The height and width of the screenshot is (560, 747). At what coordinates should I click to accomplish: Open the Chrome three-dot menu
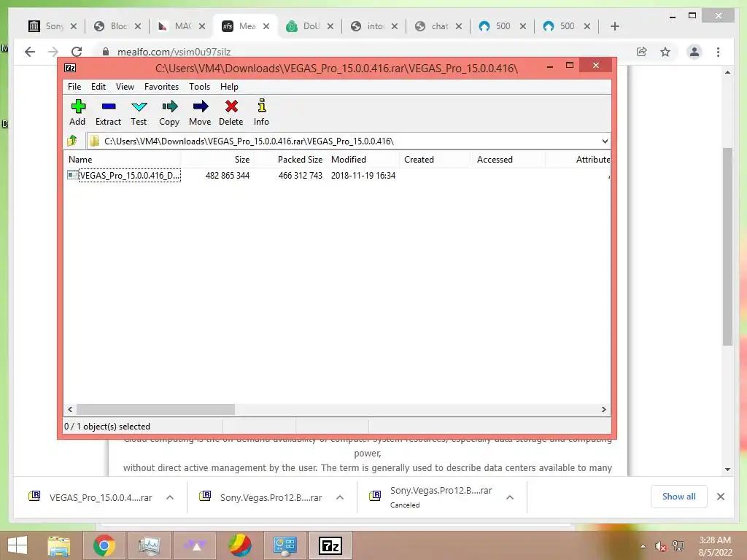(x=718, y=52)
